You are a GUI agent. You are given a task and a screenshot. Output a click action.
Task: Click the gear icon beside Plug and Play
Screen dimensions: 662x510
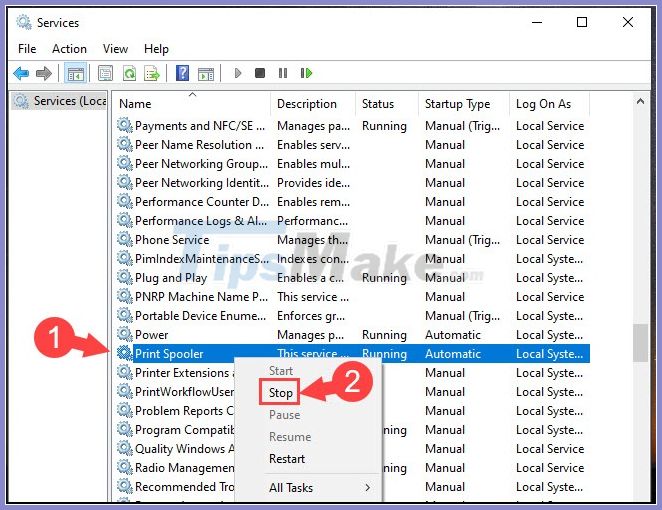tap(125, 277)
